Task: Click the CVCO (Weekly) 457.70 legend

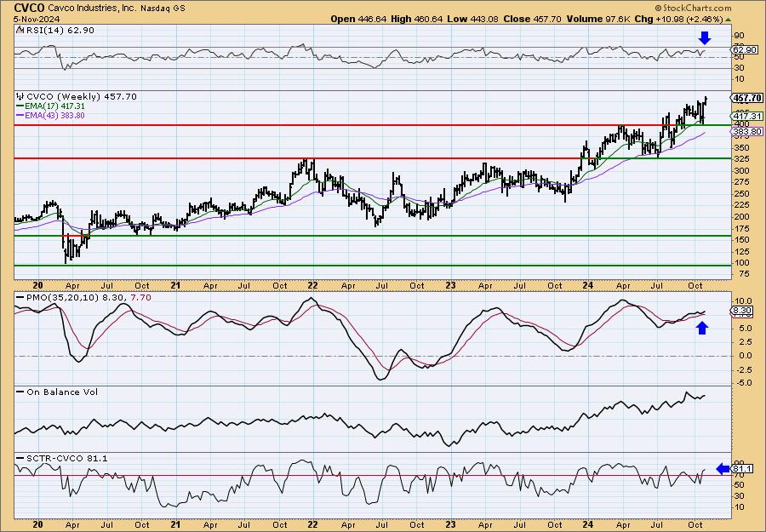Action: point(82,96)
